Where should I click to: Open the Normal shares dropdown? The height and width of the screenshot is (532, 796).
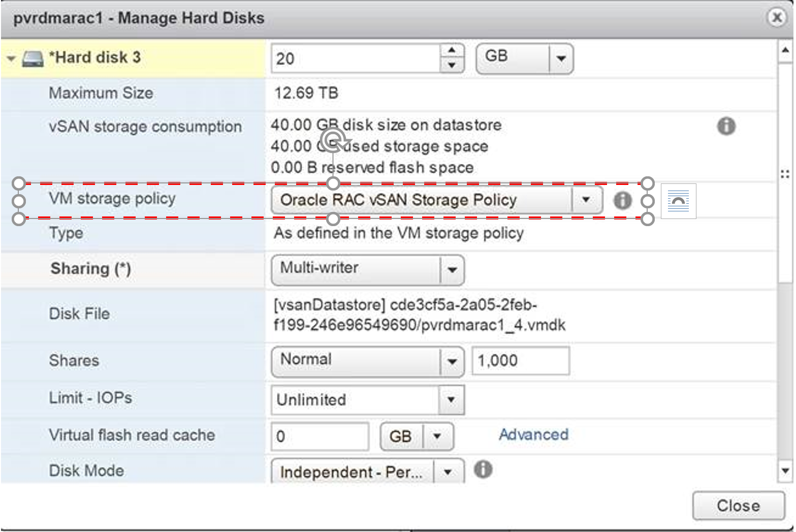452,361
